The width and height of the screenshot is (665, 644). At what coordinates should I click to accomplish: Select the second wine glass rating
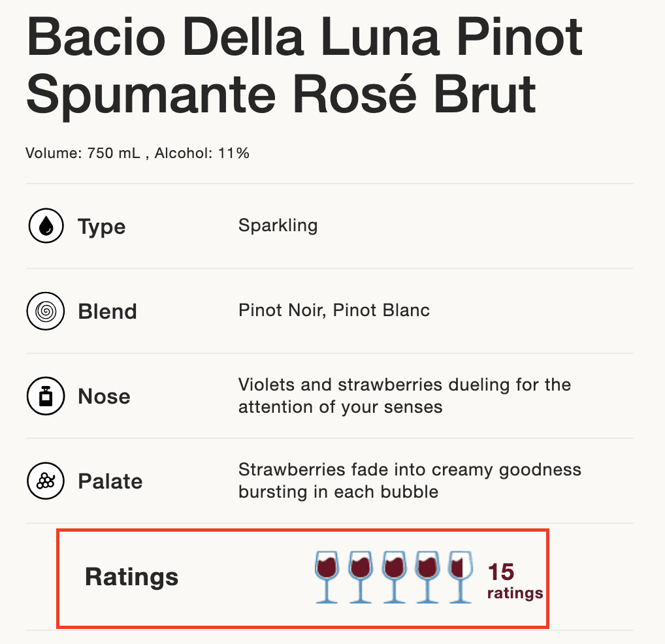tap(361, 577)
